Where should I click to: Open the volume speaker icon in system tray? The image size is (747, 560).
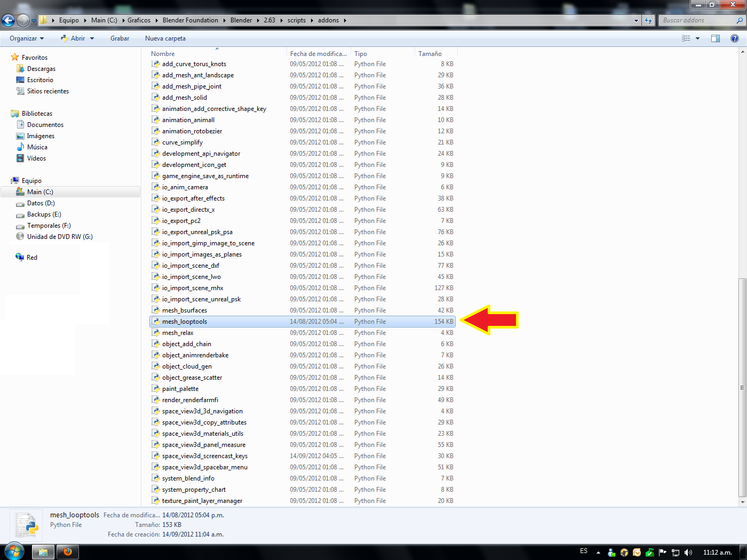(x=688, y=553)
